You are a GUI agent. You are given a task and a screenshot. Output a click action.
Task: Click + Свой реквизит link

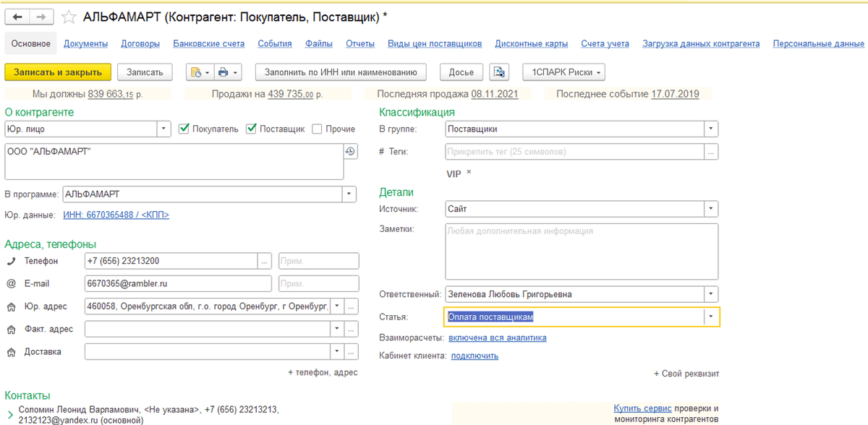(x=686, y=374)
